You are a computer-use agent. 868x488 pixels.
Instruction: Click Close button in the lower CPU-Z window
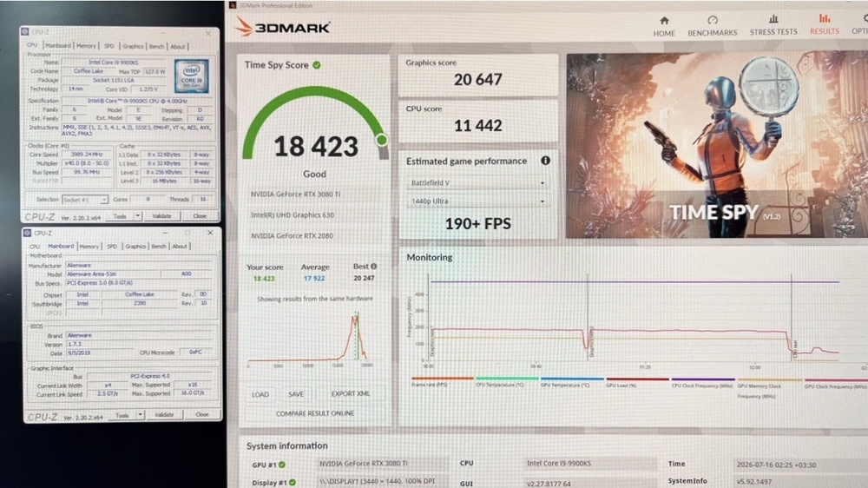click(x=202, y=414)
